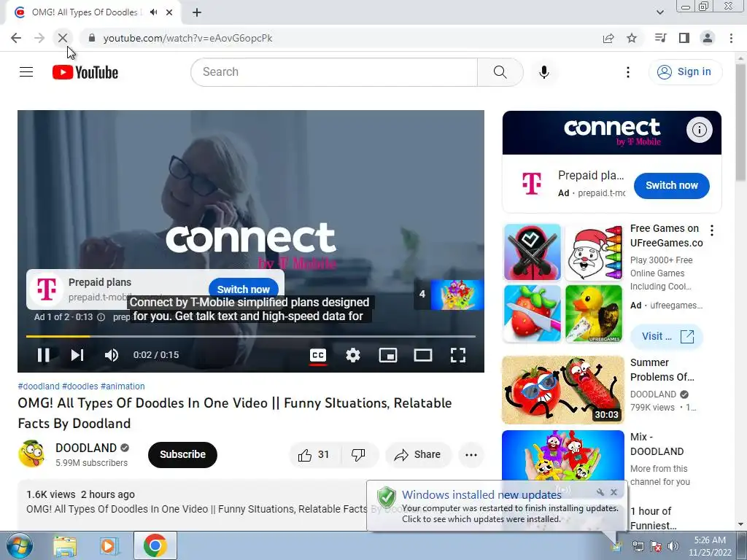
Task: Open the system tray volume icon
Action: tap(673, 546)
